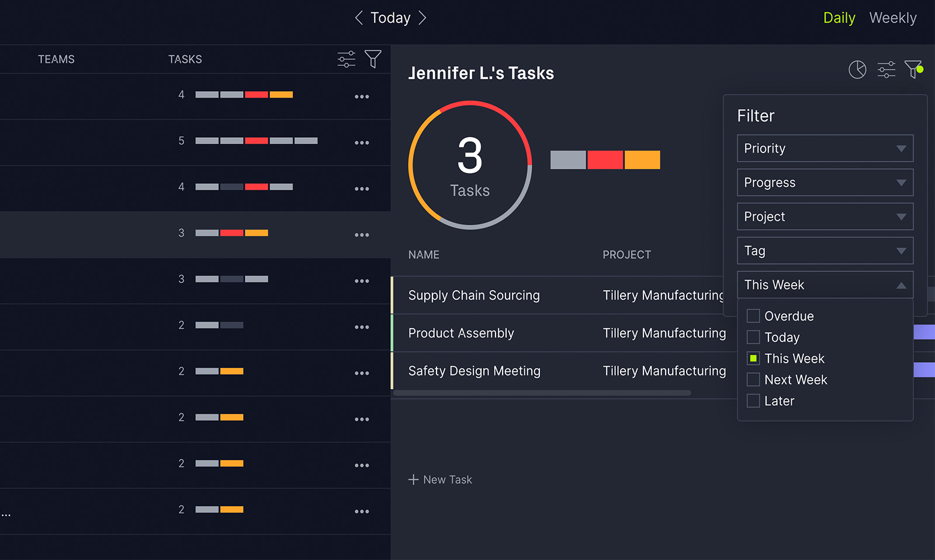Image resolution: width=935 pixels, height=560 pixels.
Task: Select the Supply Chain Sourcing task
Action: click(x=473, y=295)
